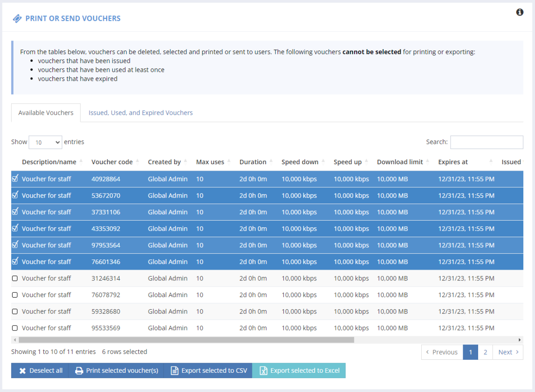Open the Available Vouchers tab
Screen dimensions: 535x392
[46, 113]
